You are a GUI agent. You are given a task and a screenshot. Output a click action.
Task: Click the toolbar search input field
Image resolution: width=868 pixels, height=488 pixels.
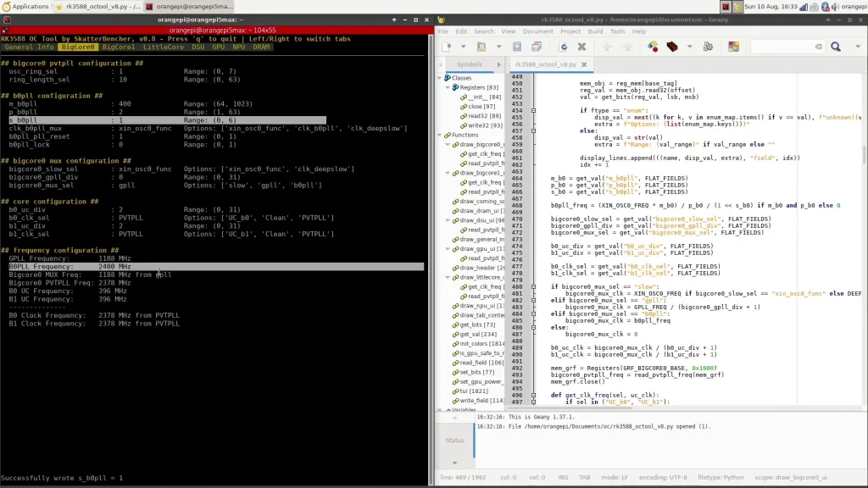point(783,47)
